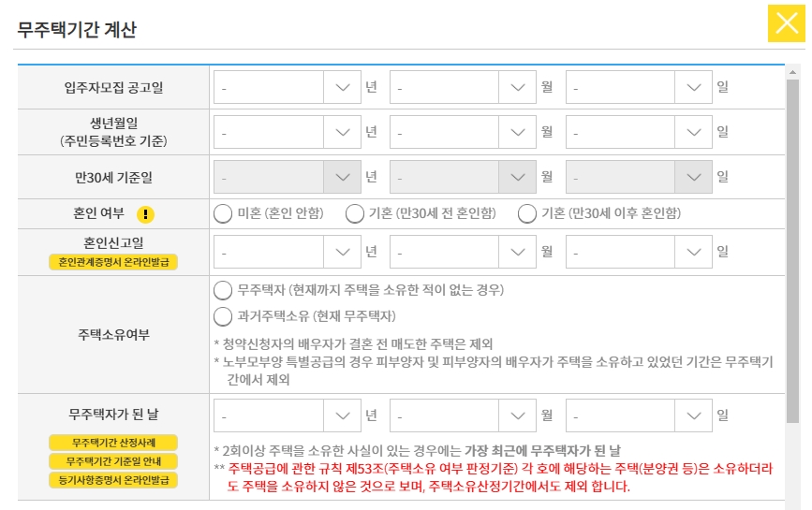Screen dimensions: 812x510
Task: Open 무주택기간 기준일 안내 button
Action: (113, 461)
